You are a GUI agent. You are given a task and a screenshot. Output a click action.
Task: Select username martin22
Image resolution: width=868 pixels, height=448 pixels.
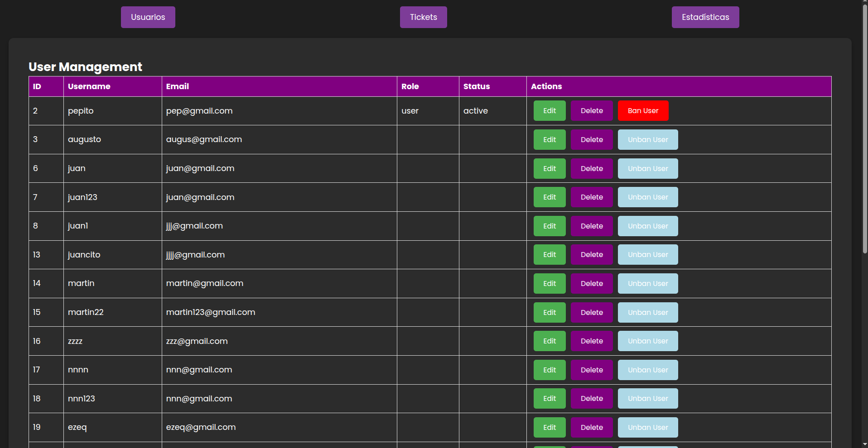(86, 312)
